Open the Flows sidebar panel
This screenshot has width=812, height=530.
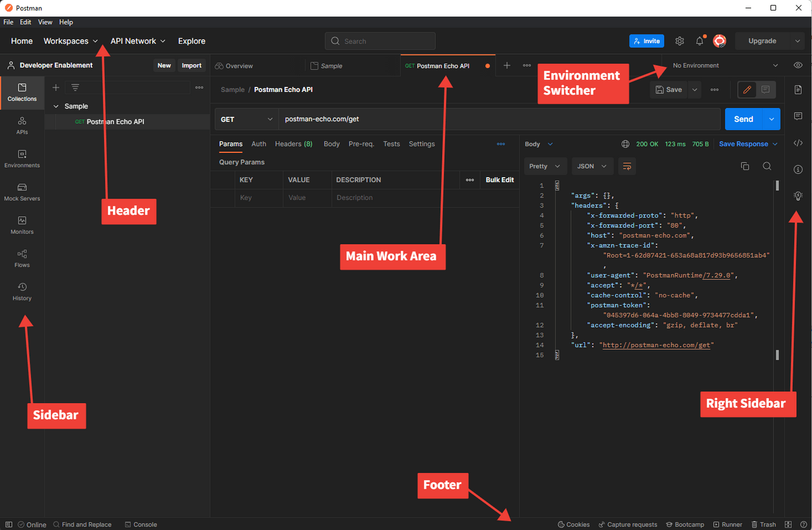coord(22,258)
